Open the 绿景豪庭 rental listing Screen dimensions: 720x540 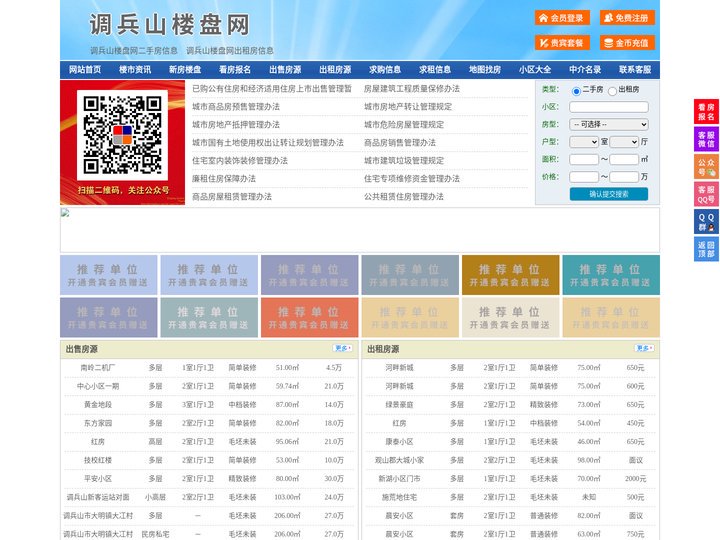point(399,405)
